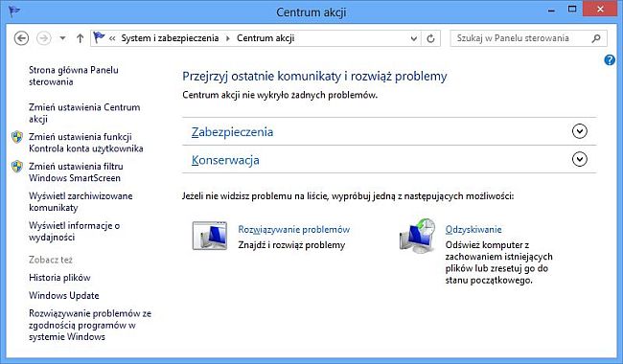Select 'System i zabezpieczenia' breadcrumb
623x364 pixels.
170,38
